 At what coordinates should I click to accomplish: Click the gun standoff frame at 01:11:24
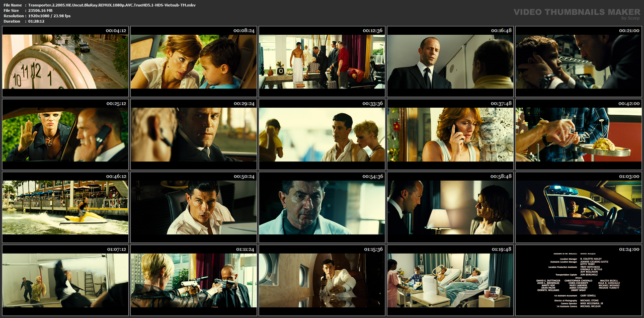[x=194, y=280]
